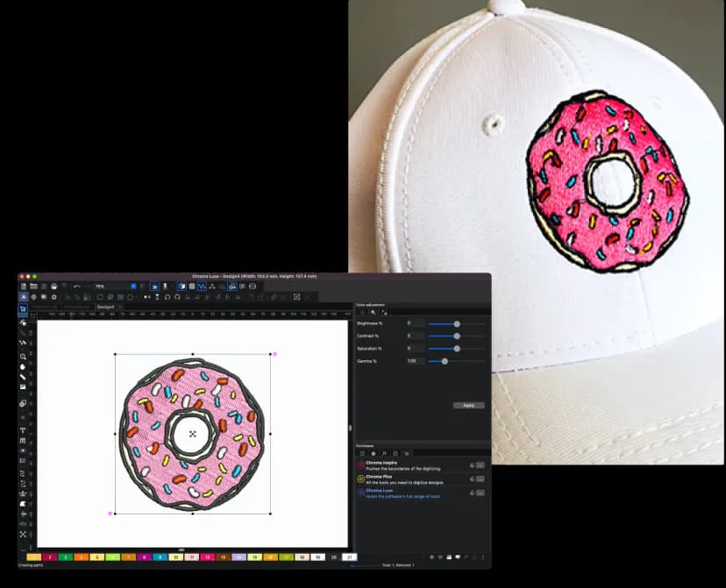The width and height of the screenshot is (726, 588).
Task: Click the select-all frame icon
Action: point(296,297)
